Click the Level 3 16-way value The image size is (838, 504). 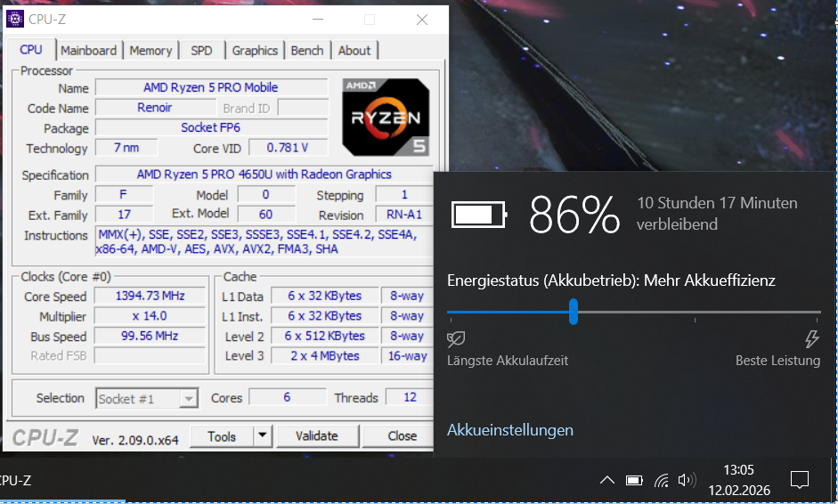(x=407, y=356)
